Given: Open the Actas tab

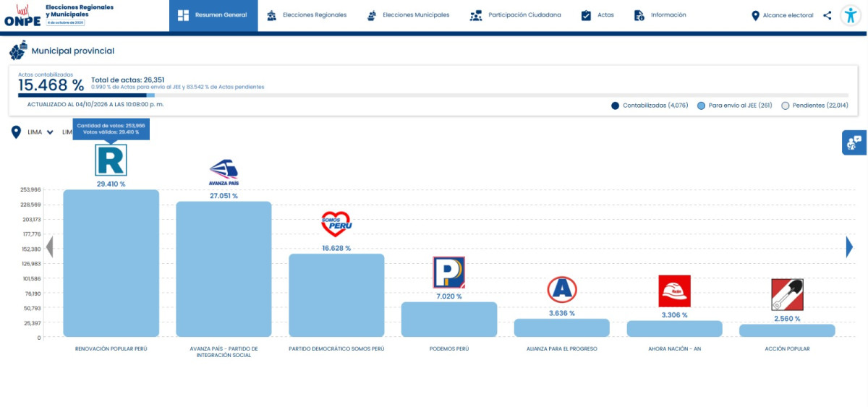Looking at the screenshot, I should click(x=597, y=15).
